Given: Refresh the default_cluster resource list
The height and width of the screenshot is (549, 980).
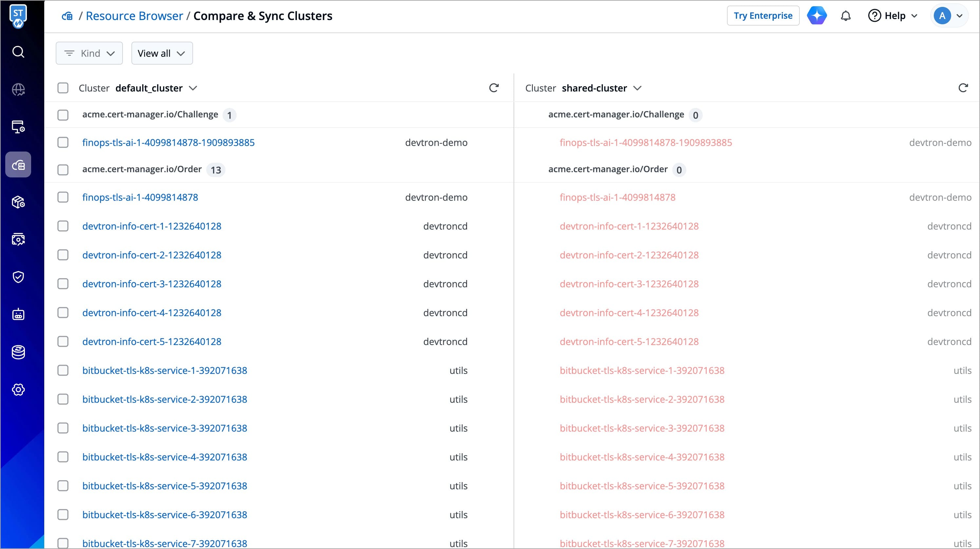Looking at the screenshot, I should [494, 88].
